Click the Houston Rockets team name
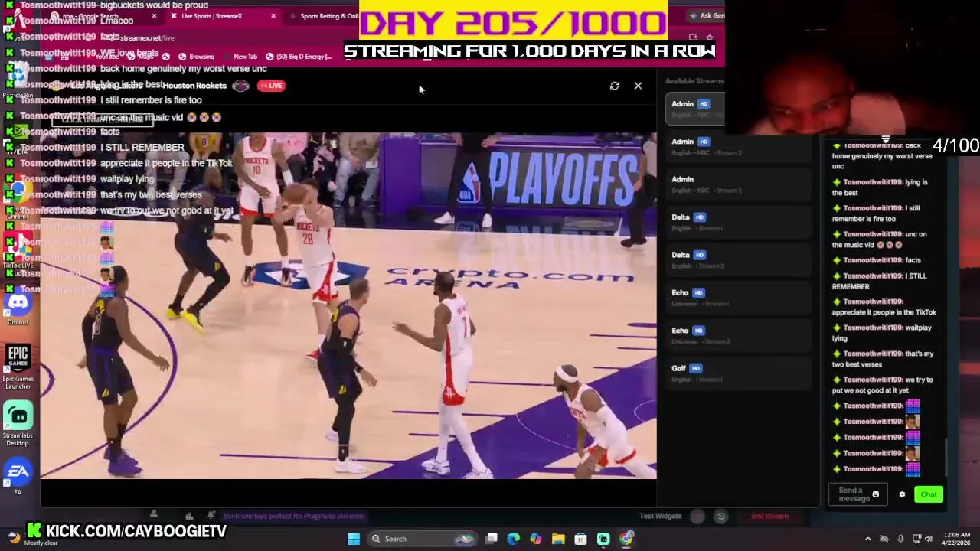The width and height of the screenshot is (980, 551). click(194, 86)
